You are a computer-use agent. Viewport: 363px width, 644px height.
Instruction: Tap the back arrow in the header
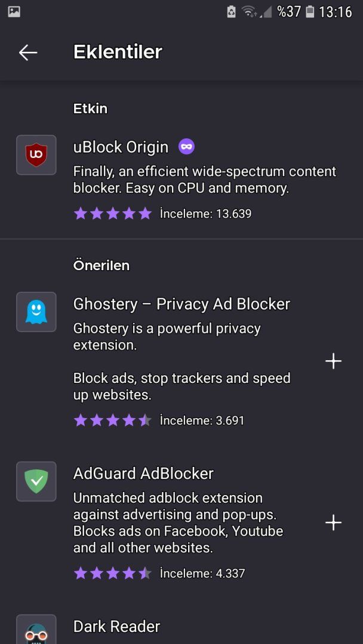coord(28,52)
